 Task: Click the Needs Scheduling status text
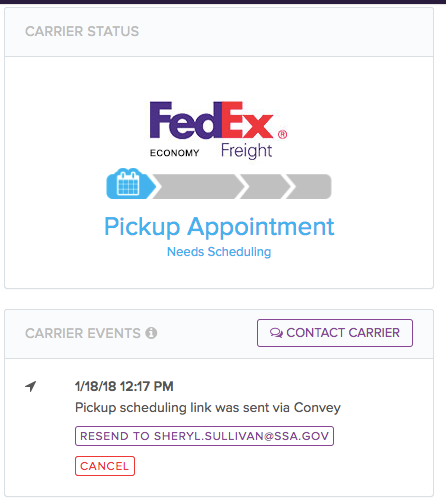tap(219, 252)
